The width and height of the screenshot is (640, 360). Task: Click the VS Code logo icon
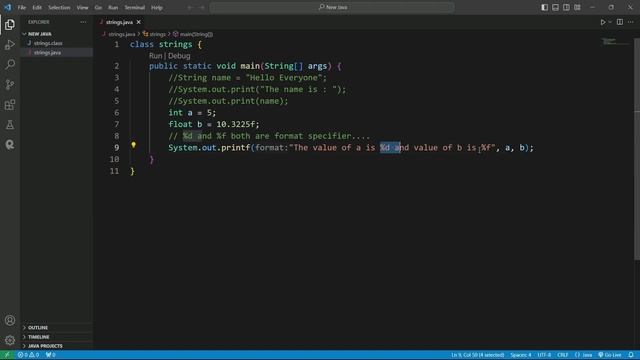point(7,7)
